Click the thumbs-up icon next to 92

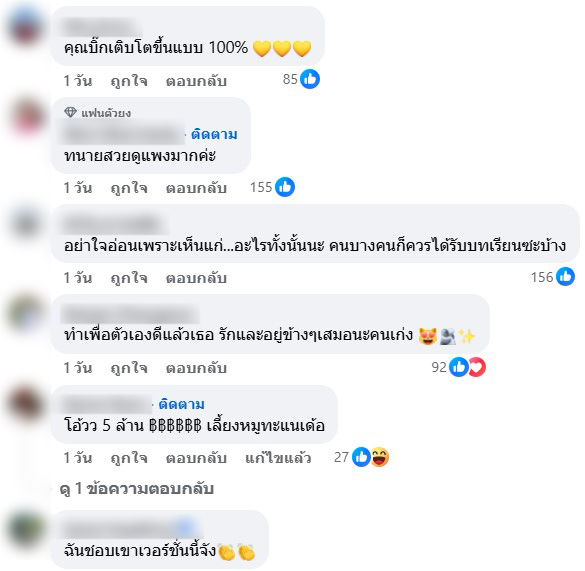(x=459, y=367)
